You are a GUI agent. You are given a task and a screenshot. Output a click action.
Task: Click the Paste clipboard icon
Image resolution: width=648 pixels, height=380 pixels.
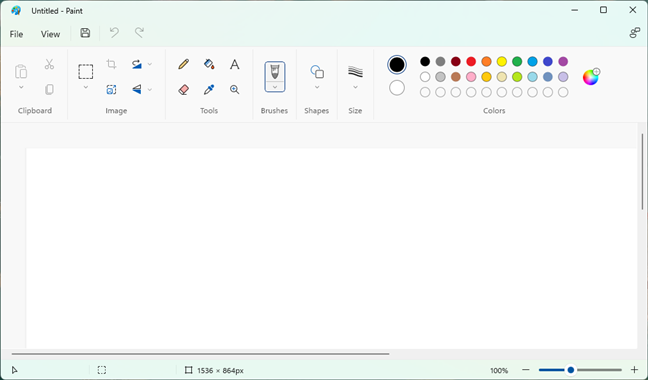[x=21, y=71]
